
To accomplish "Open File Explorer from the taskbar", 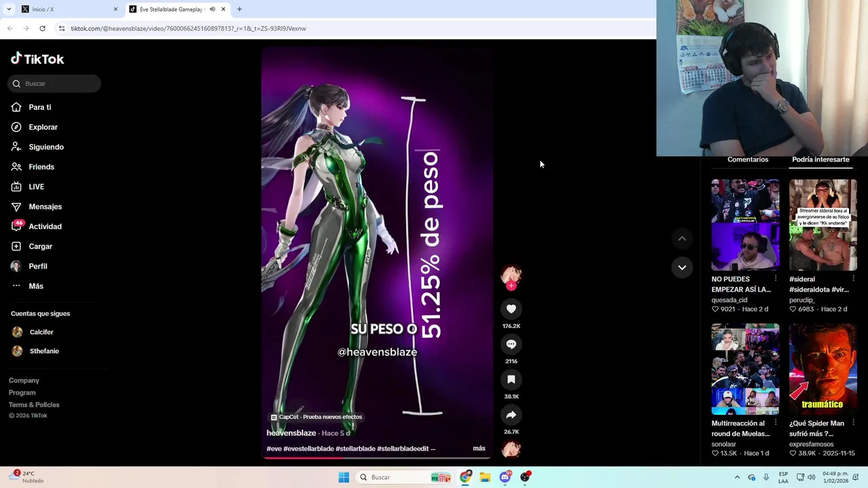I will tap(485, 477).
